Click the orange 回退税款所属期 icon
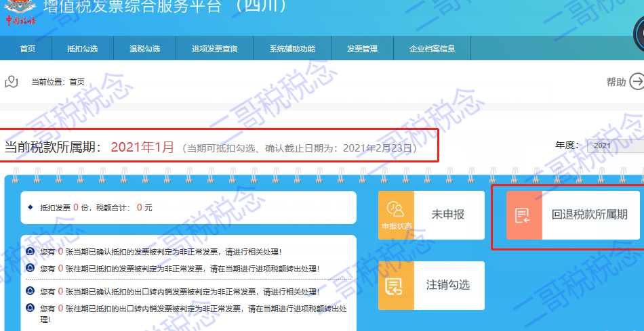The width and height of the screenshot is (644, 331). point(524,215)
